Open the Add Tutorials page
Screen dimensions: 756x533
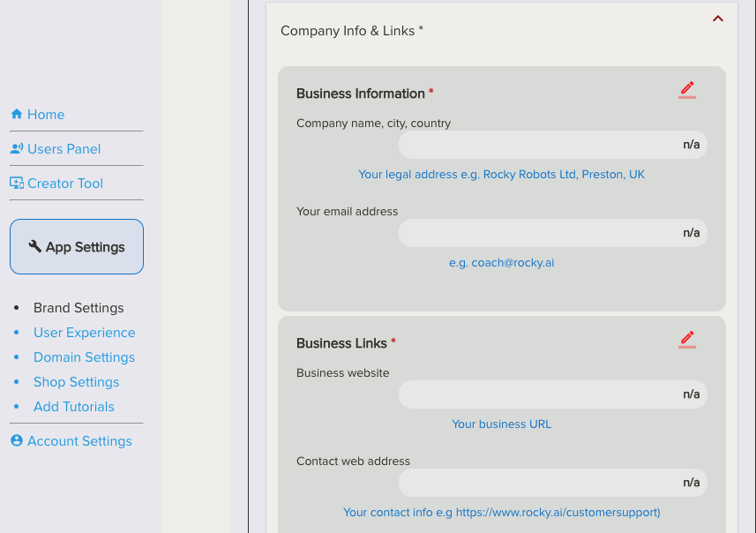pyautogui.click(x=74, y=407)
